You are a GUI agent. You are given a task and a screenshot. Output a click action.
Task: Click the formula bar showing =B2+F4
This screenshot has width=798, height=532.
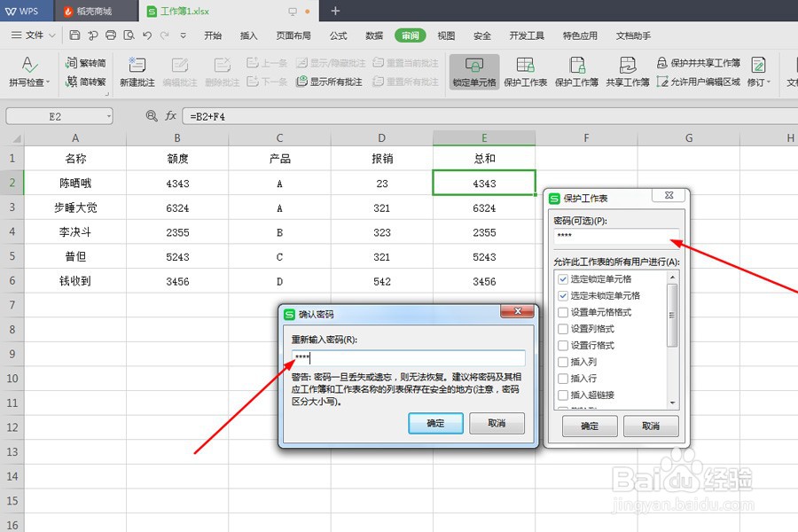[489, 116]
